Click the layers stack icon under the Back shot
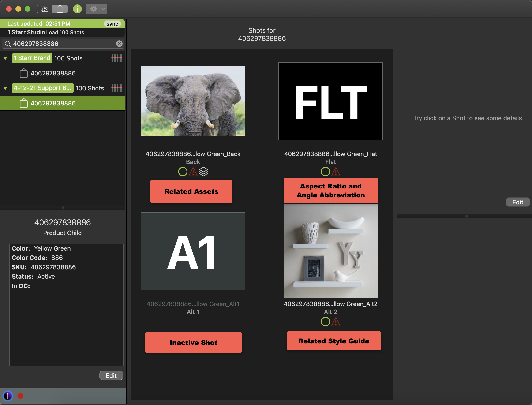 [x=203, y=172]
